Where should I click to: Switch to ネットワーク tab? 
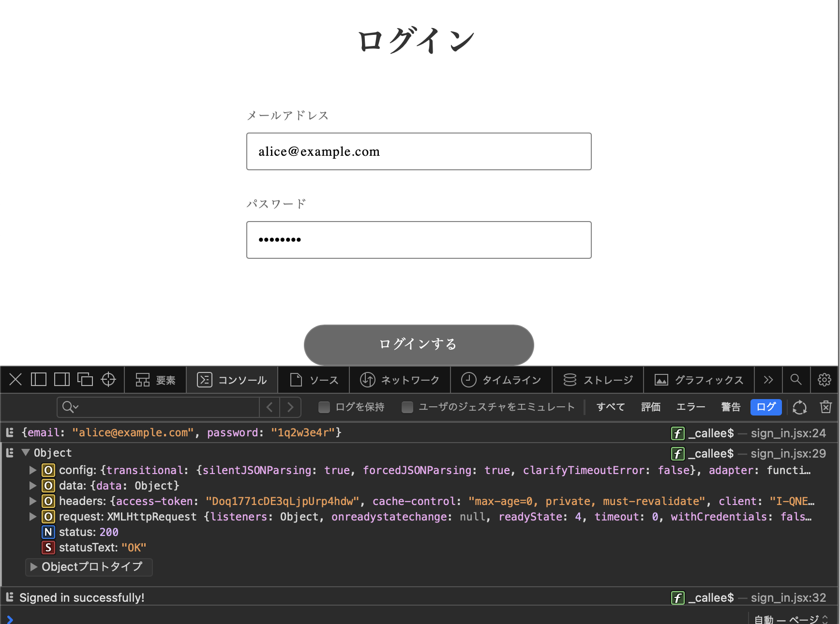pos(400,380)
